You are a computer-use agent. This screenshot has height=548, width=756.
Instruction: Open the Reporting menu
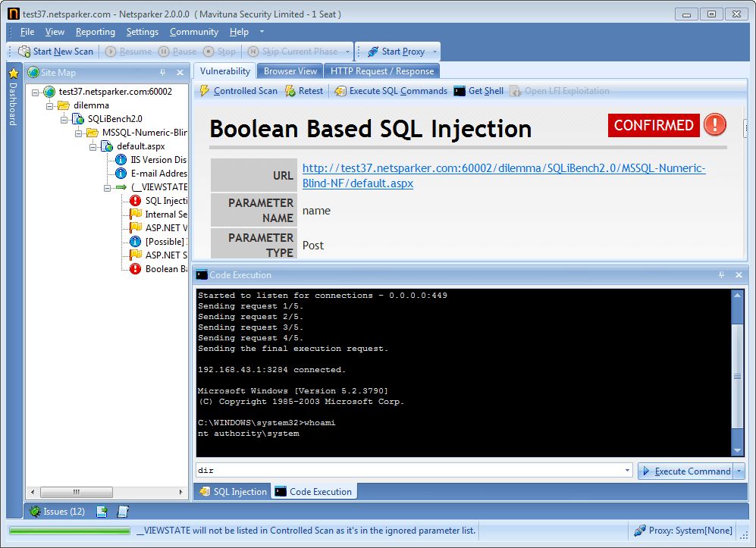(95, 31)
